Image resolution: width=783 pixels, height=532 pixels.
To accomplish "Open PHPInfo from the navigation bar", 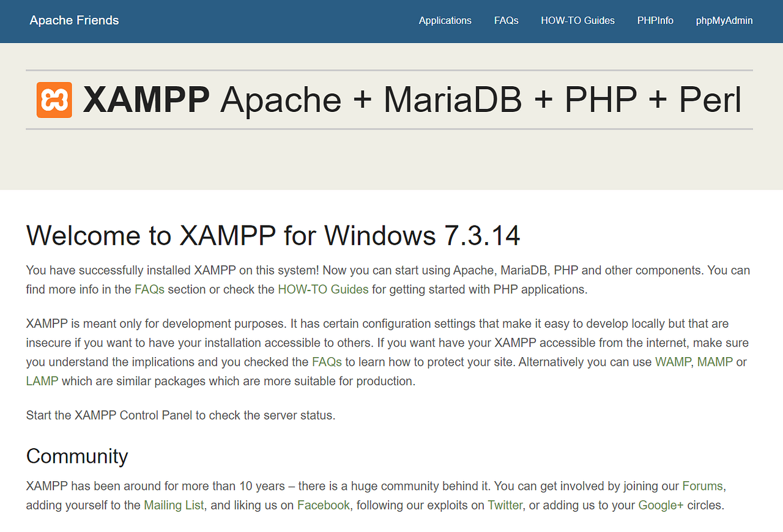I will [x=655, y=20].
